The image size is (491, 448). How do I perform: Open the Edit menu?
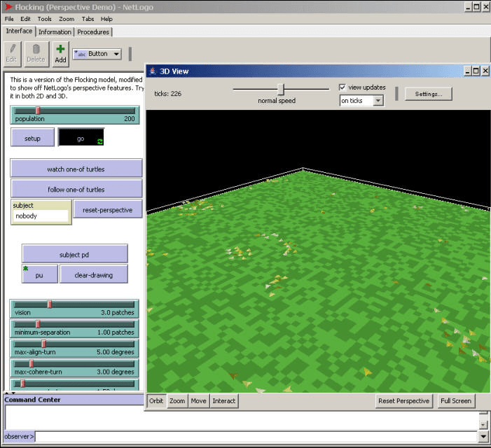pyautogui.click(x=25, y=19)
